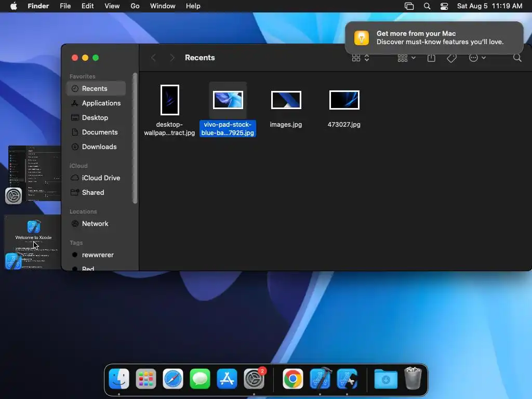532x399 pixels.
Task: Open the Xcode Simulator icon in Dock
Action: click(347, 379)
